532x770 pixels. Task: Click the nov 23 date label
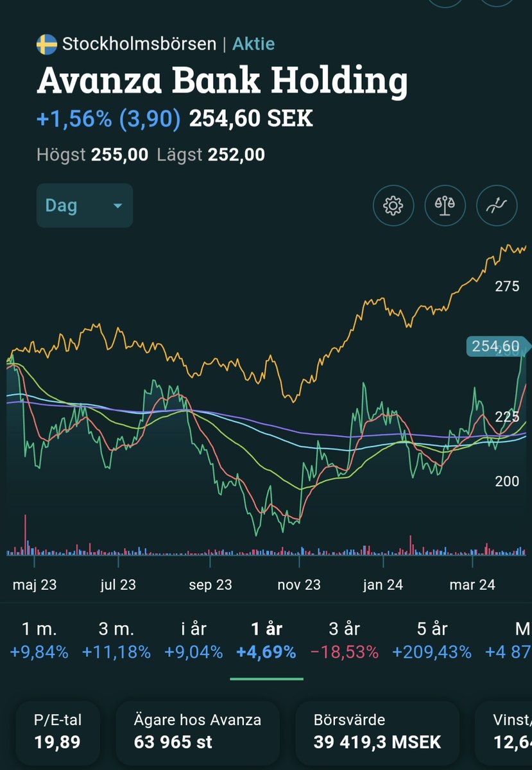(x=299, y=585)
